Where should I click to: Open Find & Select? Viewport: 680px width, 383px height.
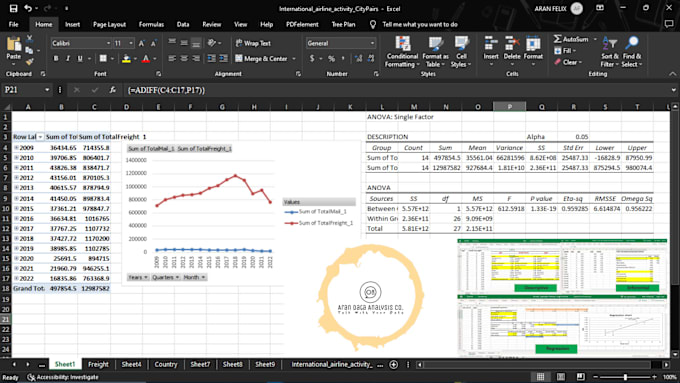click(631, 52)
